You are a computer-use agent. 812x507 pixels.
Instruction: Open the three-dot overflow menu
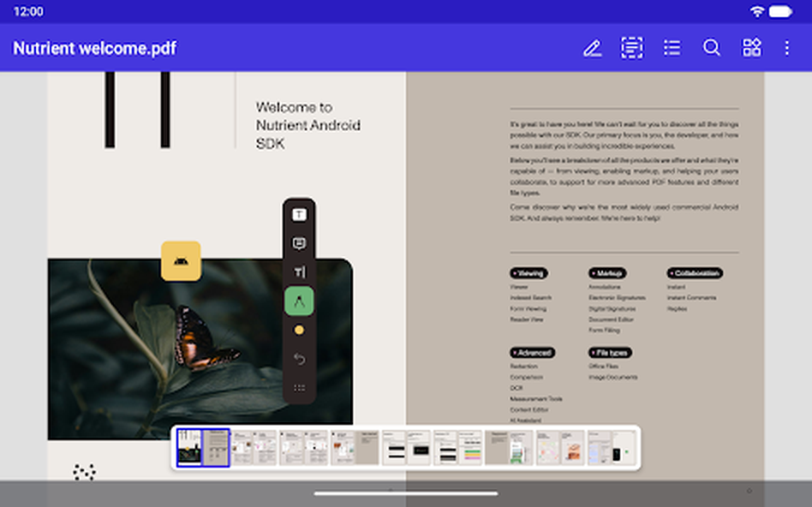tap(786, 48)
